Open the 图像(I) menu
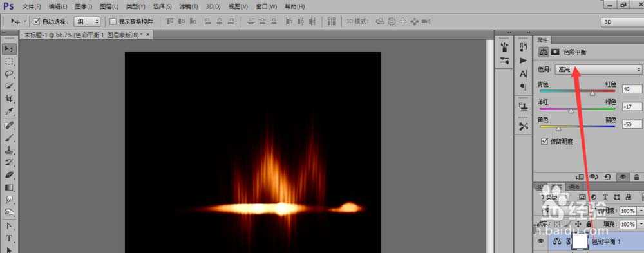The height and width of the screenshot is (253, 644). tap(84, 6)
